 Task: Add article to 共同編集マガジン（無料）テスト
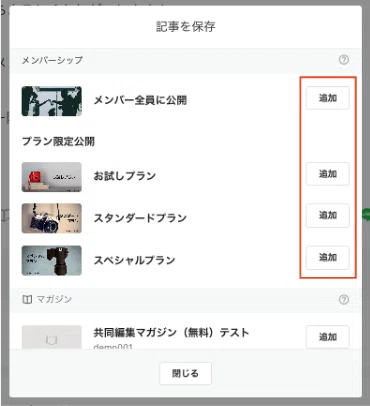tap(328, 337)
